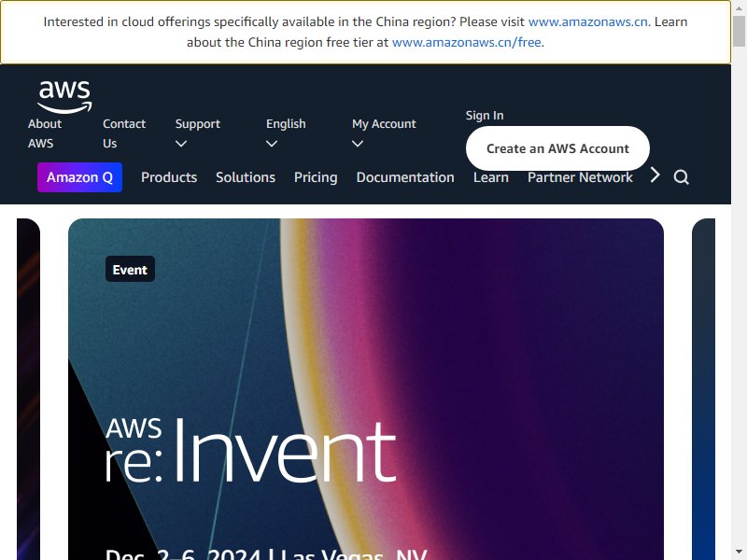Show more navigation items with right chevron
The width and height of the screenshot is (747, 560).
click(655, 175)
